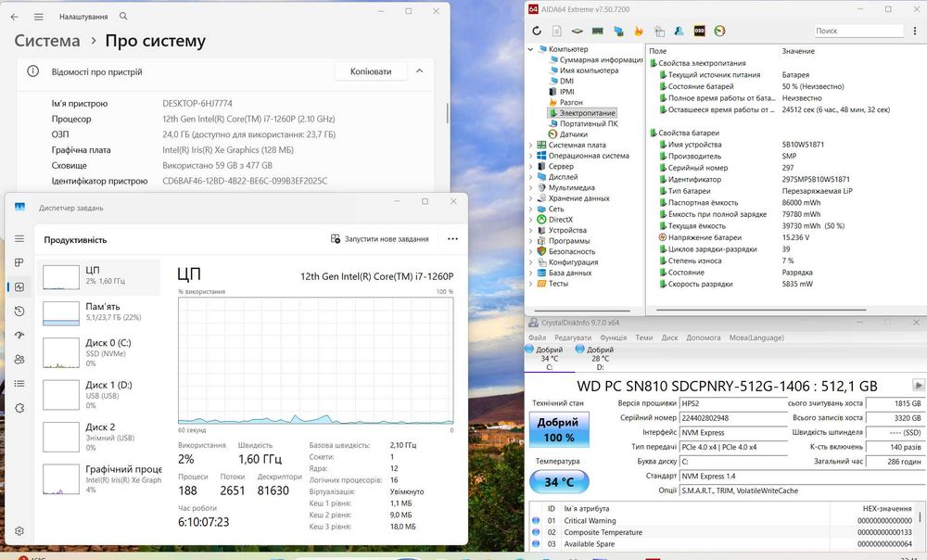This screenshot has width=927, height=560.
Task: Expand the Хранение данных tree node
Action: coord(530,198)
